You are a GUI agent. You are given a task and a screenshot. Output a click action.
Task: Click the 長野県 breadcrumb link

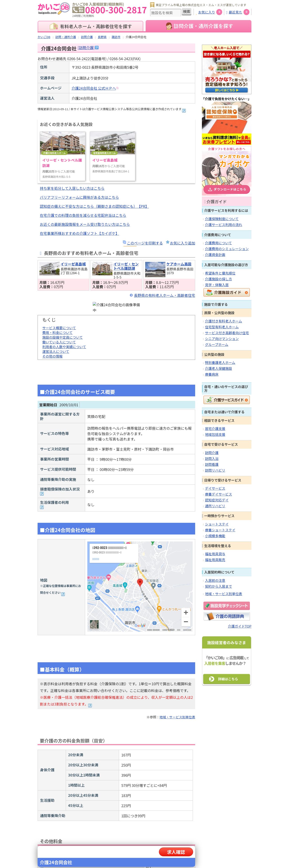[102, 37]
